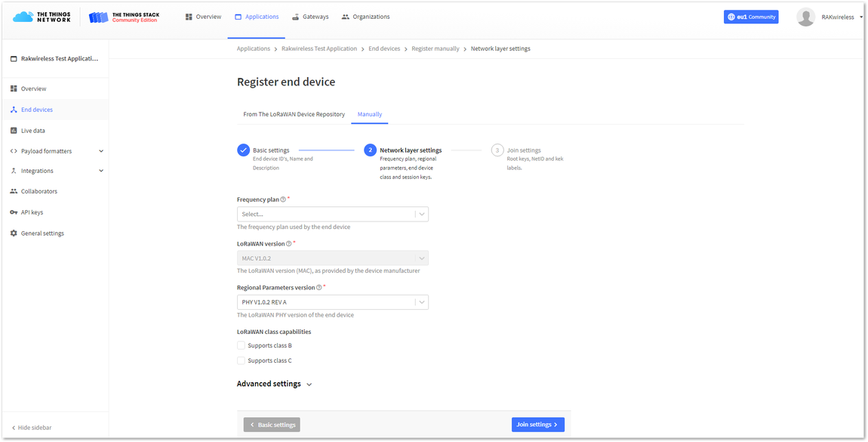Click the API keys key icon

point(14,212)
